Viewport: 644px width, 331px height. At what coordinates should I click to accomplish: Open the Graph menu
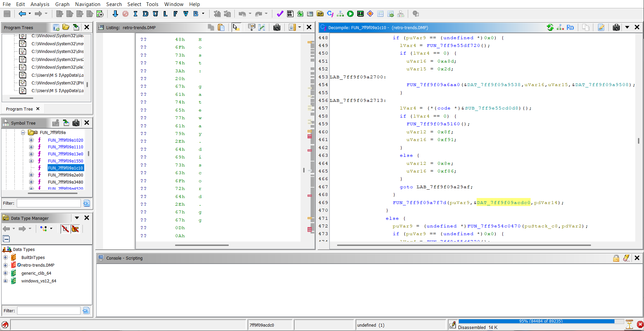(x=62, y=4)
